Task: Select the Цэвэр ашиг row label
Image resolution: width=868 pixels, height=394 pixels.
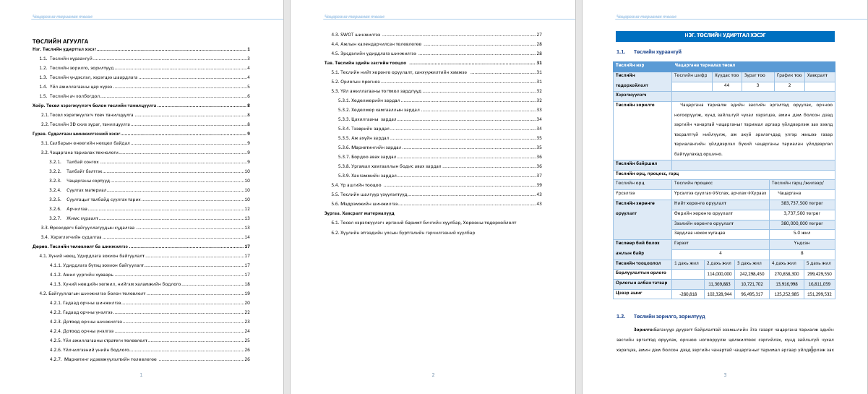Action: (x=627, y=294)
